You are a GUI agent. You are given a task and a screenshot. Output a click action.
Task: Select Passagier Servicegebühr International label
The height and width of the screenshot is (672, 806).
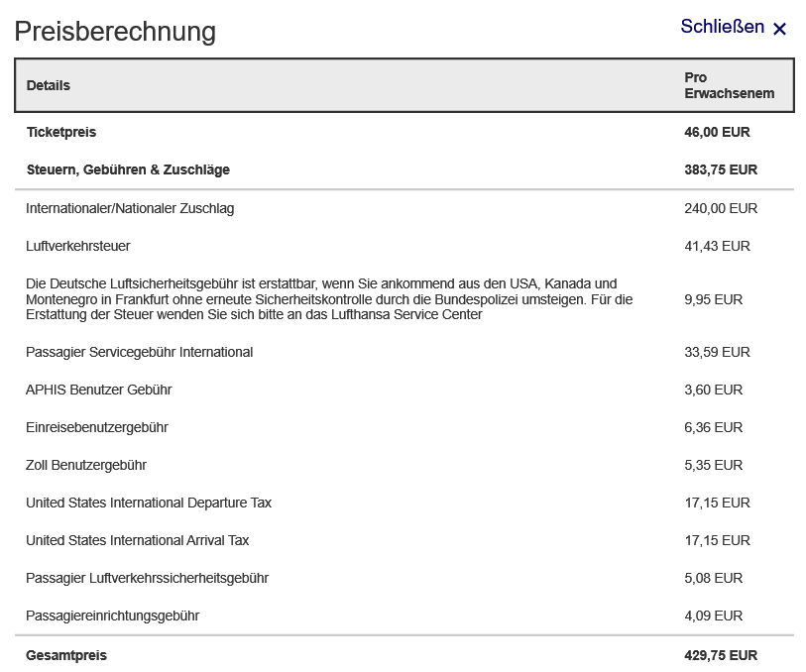pos(140,352)
